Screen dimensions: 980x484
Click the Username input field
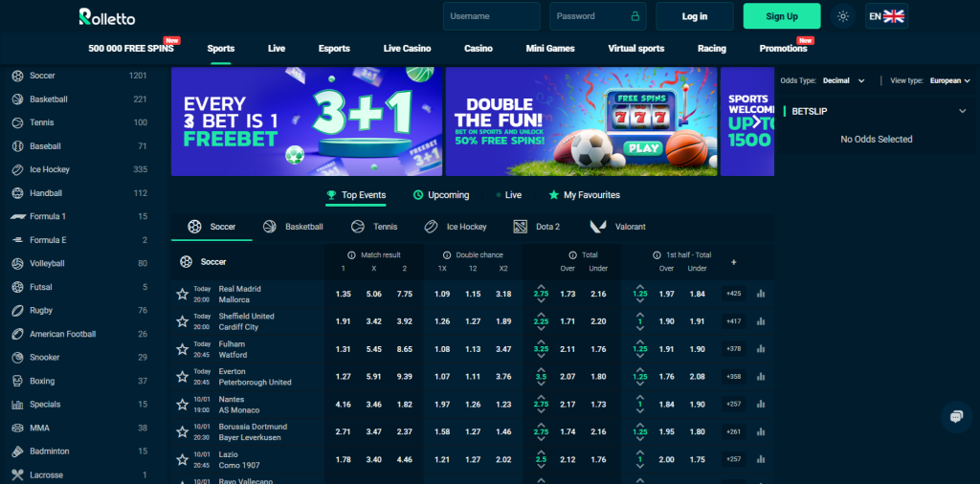[492, 16]
